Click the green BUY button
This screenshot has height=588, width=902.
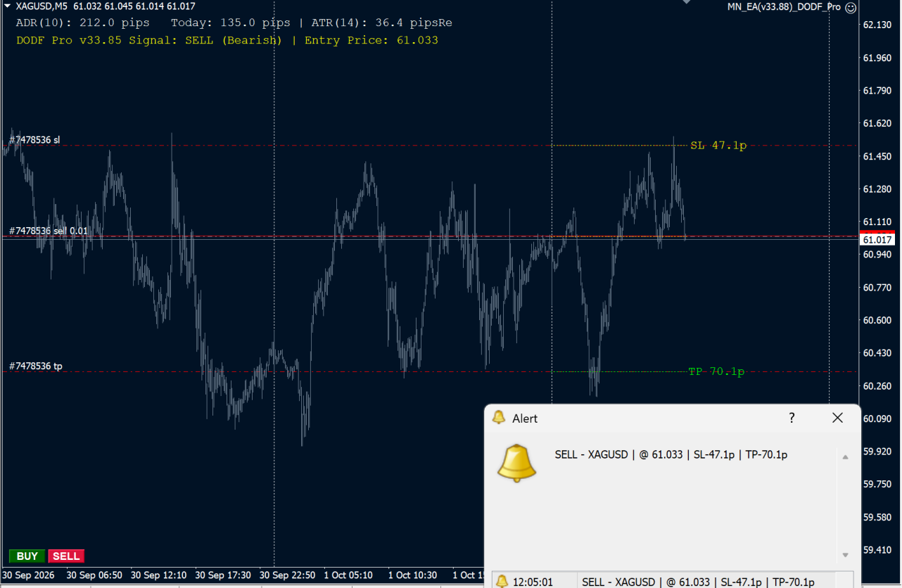[x=27, y=556]
